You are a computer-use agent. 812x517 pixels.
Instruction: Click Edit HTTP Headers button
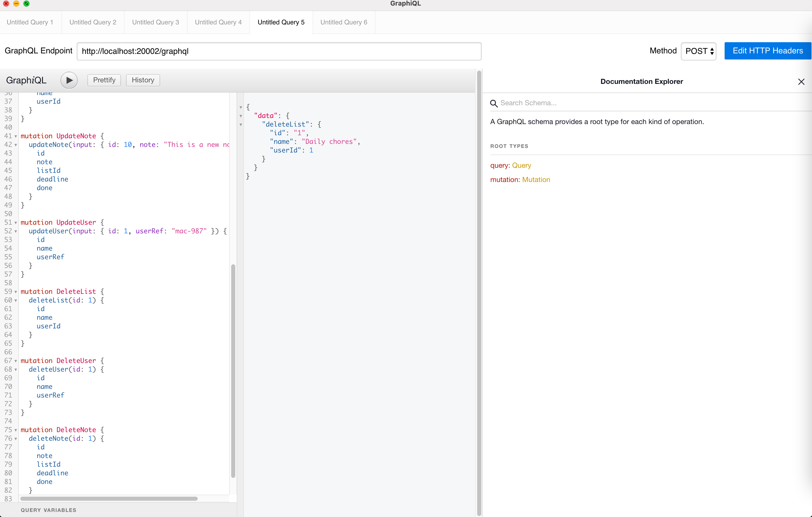(768, 51)
